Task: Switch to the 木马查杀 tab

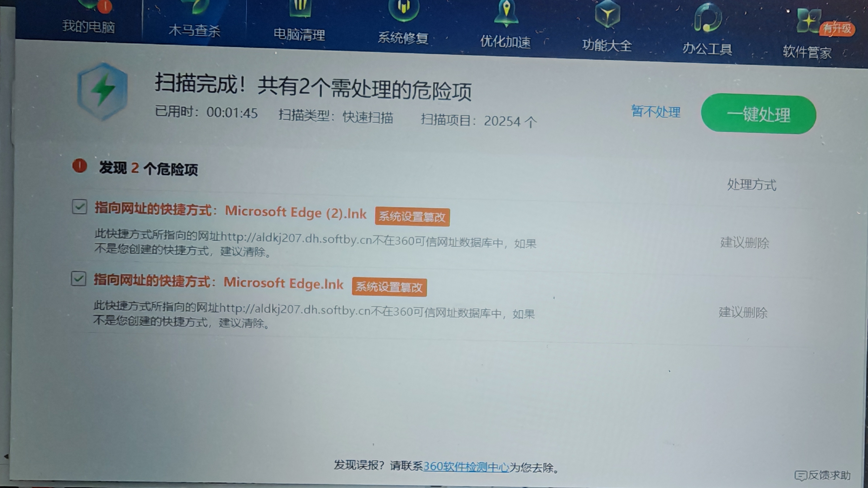Action: click(x=194, y=30)
